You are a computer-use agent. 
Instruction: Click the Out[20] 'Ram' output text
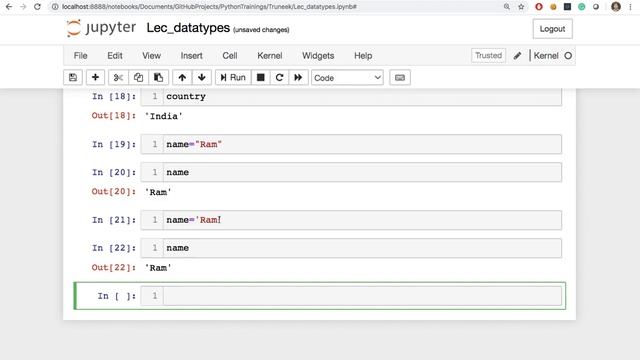(x=158, y=192)
